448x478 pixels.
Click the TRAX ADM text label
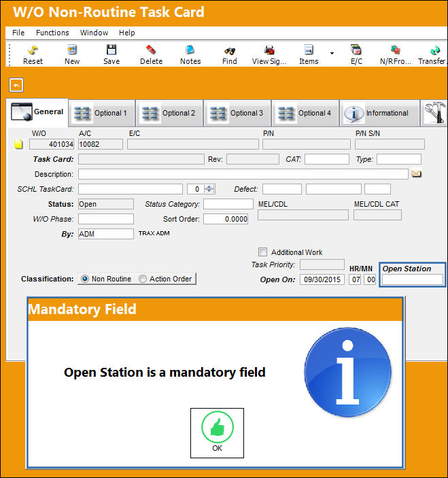154,233
